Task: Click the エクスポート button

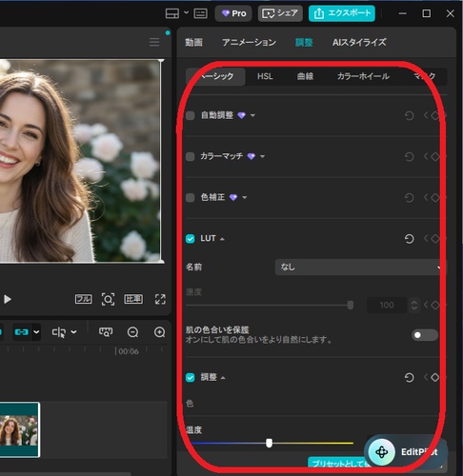Action: pyautogui.click(x=342, y=13)
